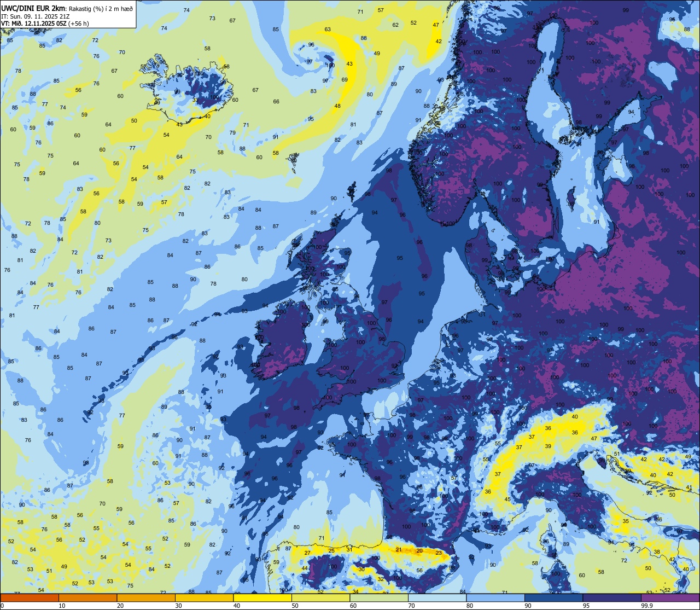The image size is (700, 610).
Task: Click the pale yellow 50–60 legend swatch
Action: [320, 597]
